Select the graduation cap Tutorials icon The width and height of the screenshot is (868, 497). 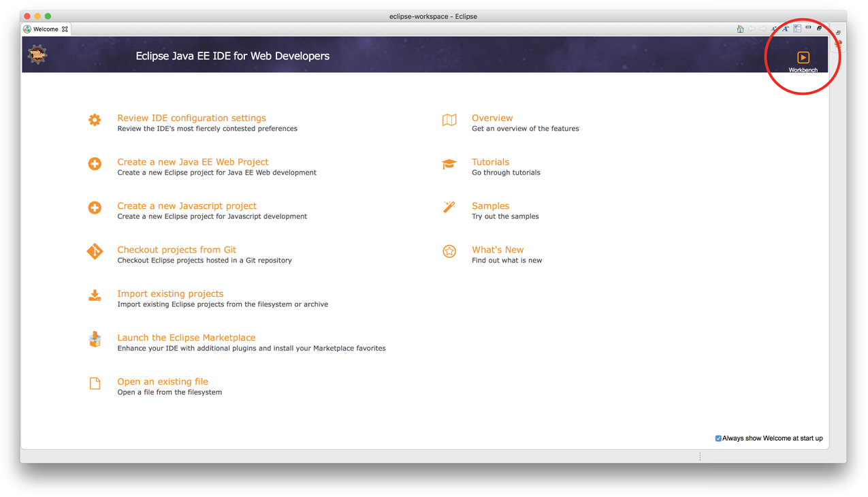point(449,163)
